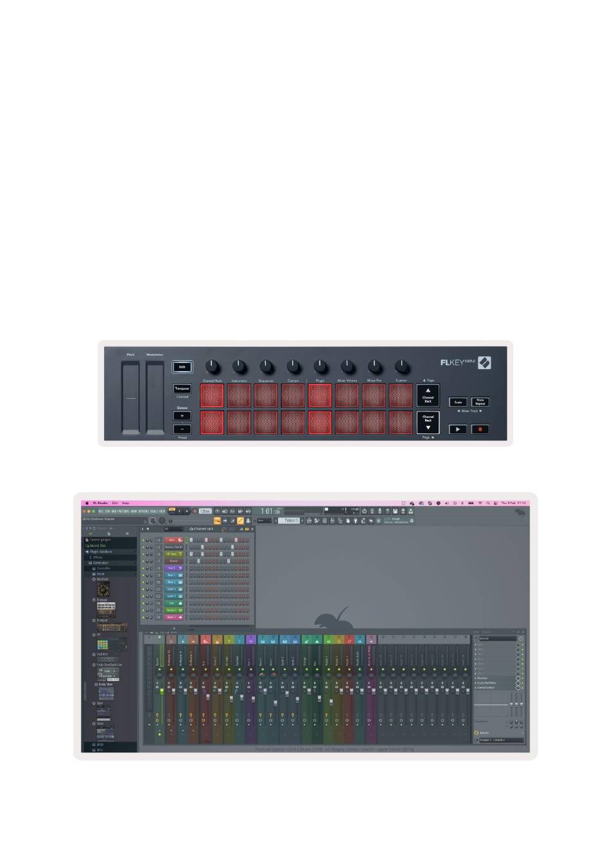Toggle the first step of the Kick channel
Screen dimensions: 610x868
pyautogui.click(x=191, y=541)
